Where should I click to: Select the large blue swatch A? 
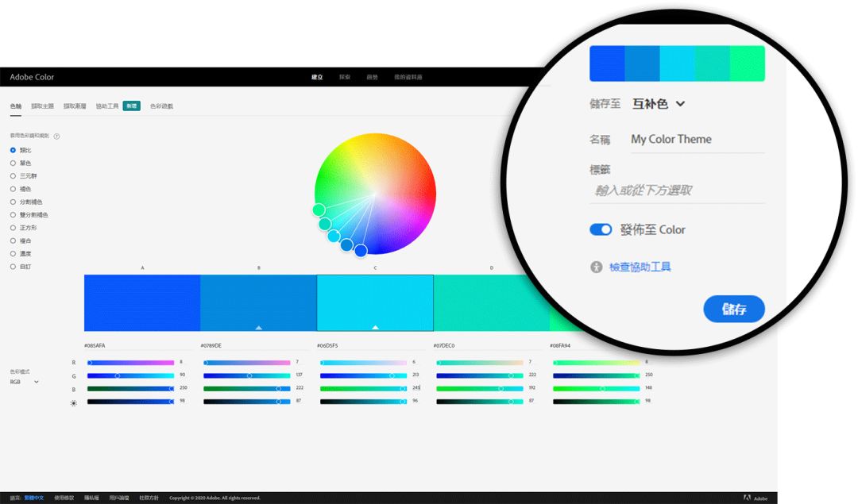(142, 302)
